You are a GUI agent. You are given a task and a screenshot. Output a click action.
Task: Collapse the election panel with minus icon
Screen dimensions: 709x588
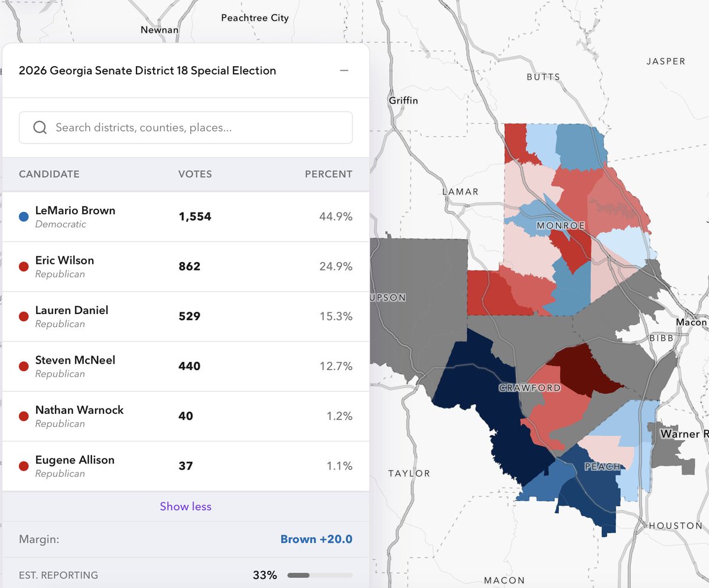pos(344,71)
